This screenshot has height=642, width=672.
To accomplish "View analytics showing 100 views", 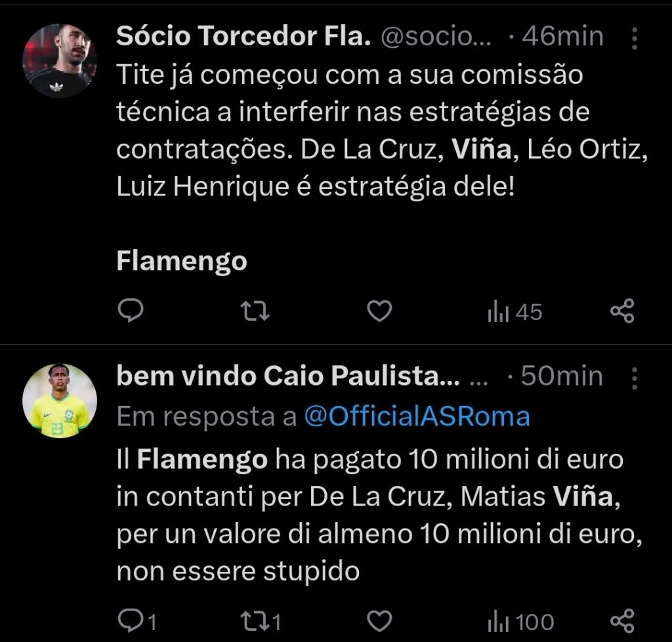I will (x=521, y=621).
